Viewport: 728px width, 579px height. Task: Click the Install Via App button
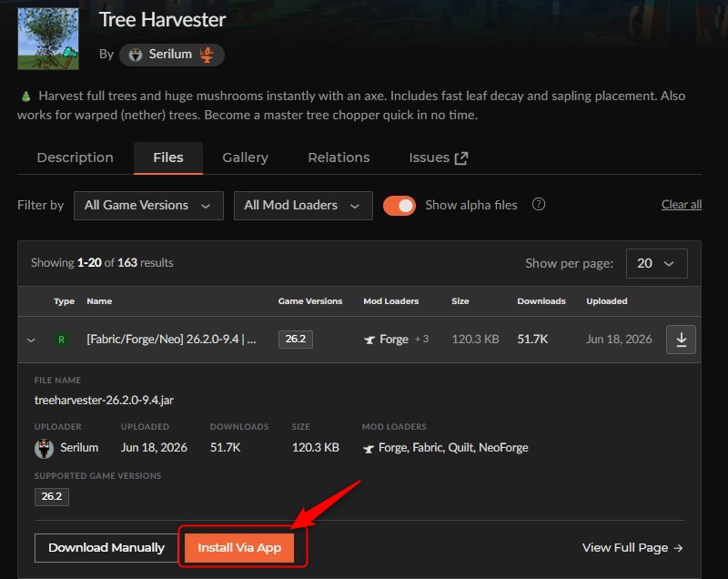tap(239, 548)
